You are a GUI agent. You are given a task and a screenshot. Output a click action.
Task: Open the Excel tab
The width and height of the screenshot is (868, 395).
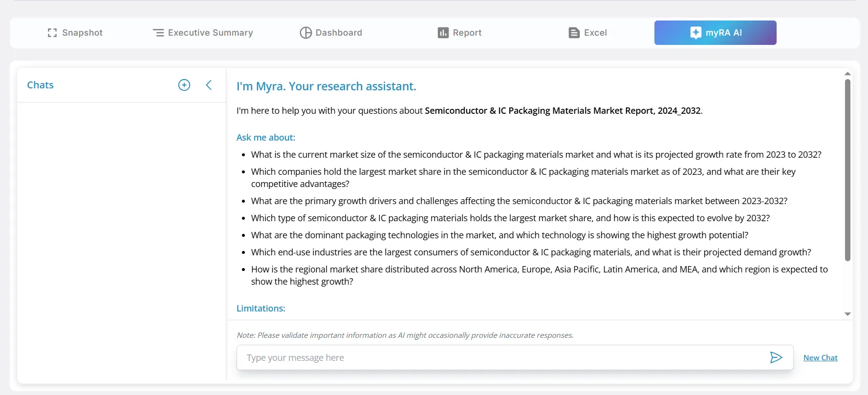click(587, 33)
